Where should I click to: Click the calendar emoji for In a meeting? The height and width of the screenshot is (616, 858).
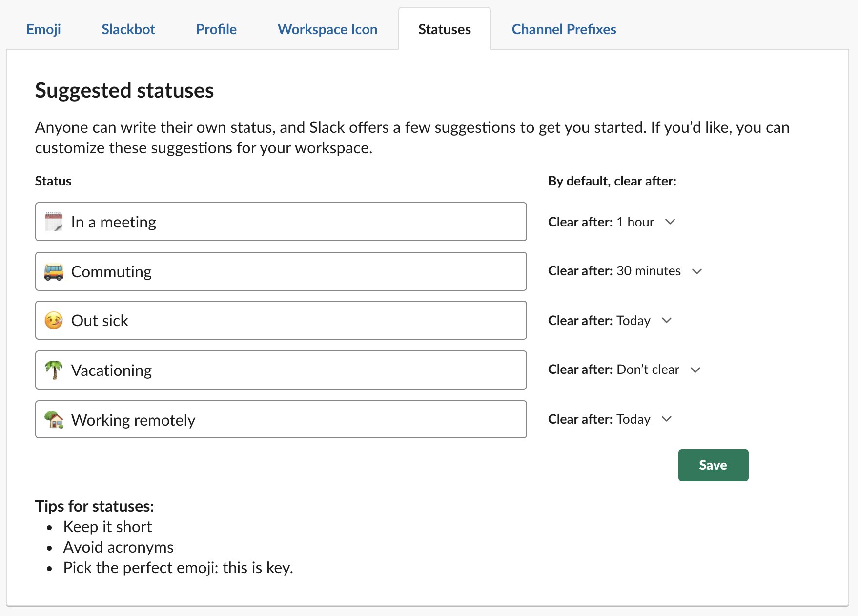pyautogui.click(x=54, y=222)
